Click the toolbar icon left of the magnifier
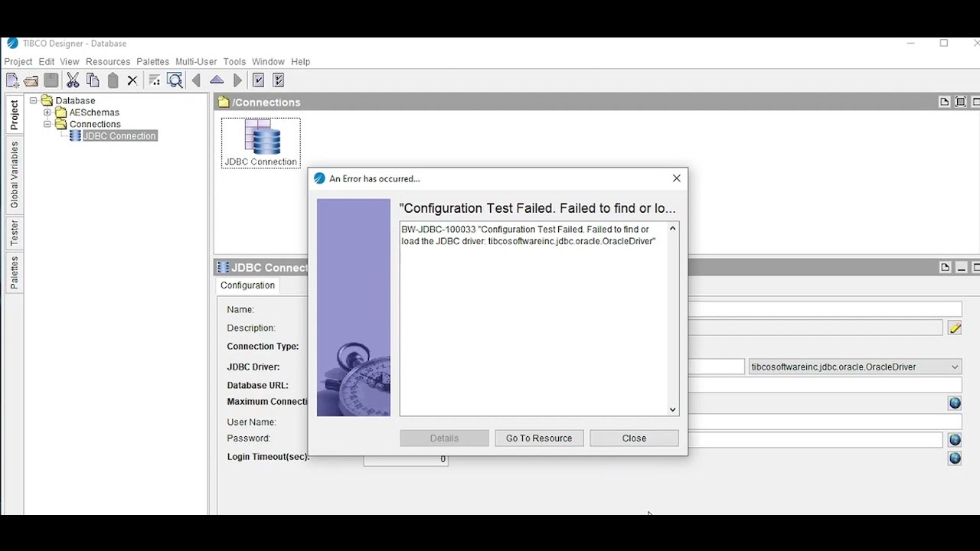This screenshot has height=551, width=980. (x=155, y=80)
